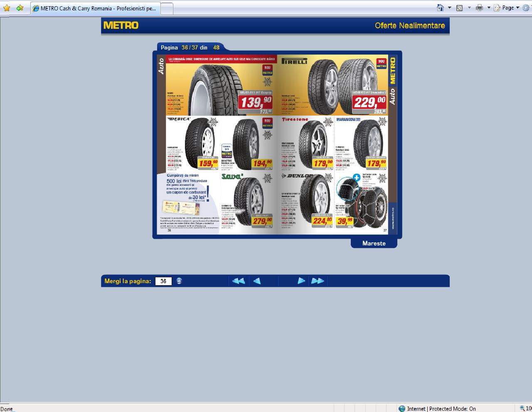Go to the previous catalog page
The width and height of the screenshot is (532, 412).
257,281
